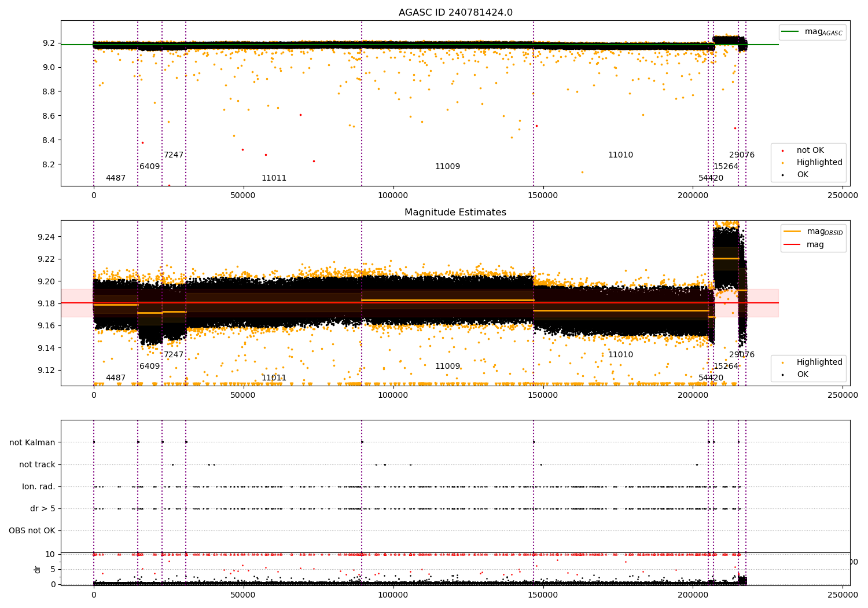The width and height of the screenshot is (868, 608).
Task: Click x-axis tick 100000 under Magnitude Estimates plot
Action: [393, 395]
